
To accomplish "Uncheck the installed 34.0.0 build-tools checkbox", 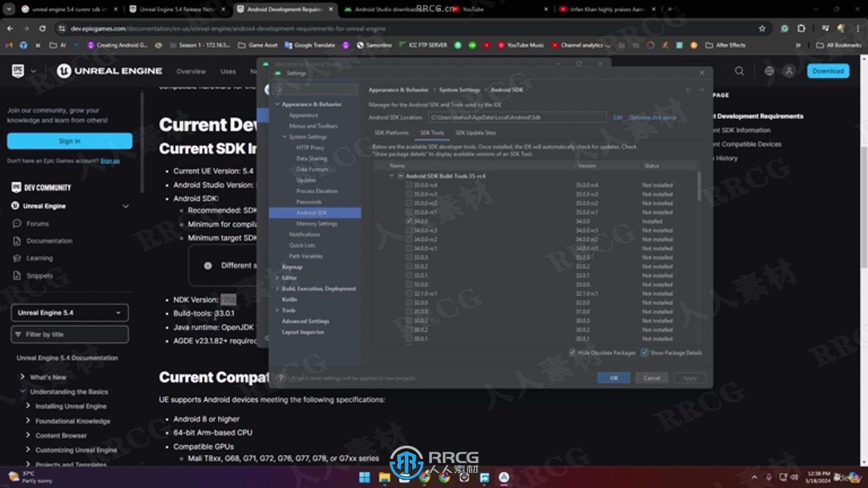I will tap(409, 221).
